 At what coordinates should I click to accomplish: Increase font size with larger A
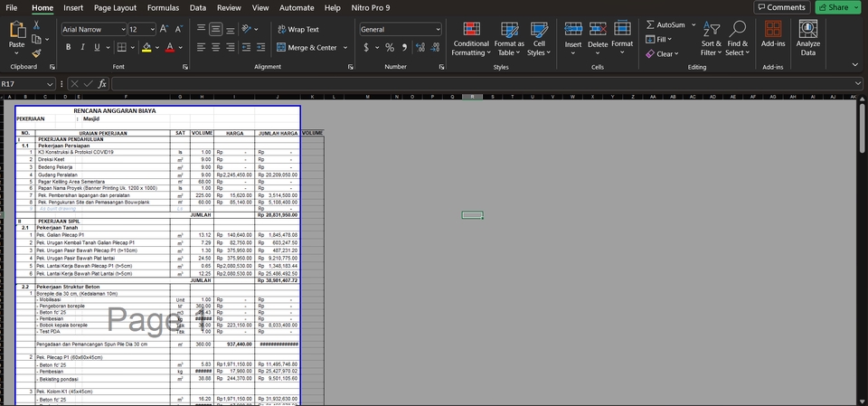164,29
